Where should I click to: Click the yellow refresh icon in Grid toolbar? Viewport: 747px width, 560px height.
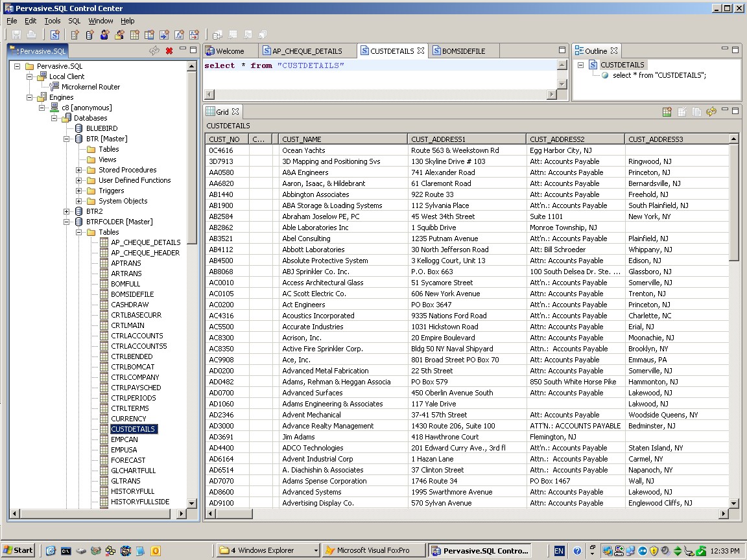click(711, 111)
